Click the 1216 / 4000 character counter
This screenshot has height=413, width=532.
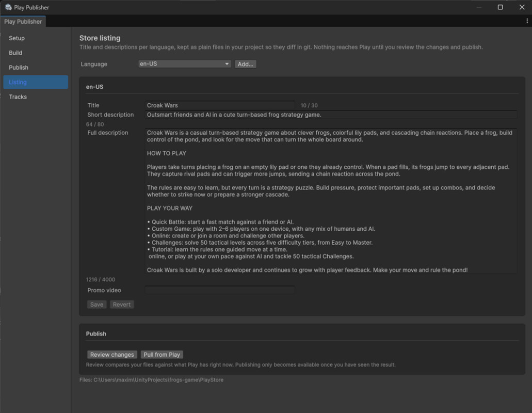point(101,280)
